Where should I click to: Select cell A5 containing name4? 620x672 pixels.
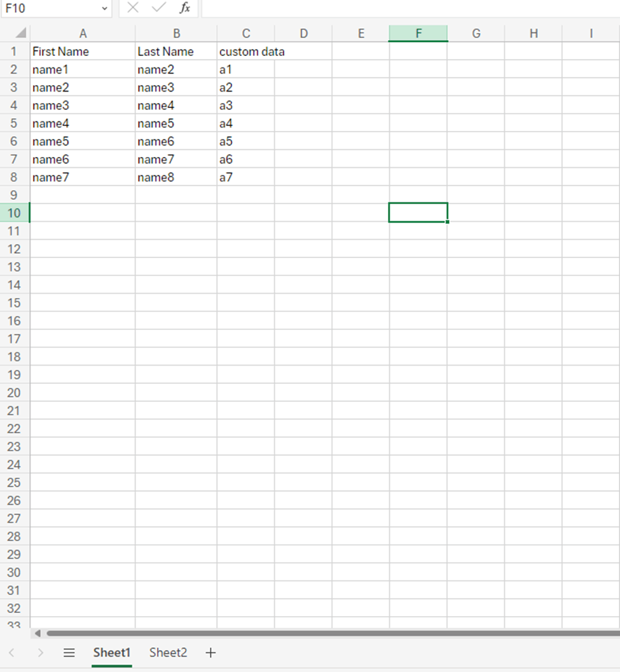point(83,123)
